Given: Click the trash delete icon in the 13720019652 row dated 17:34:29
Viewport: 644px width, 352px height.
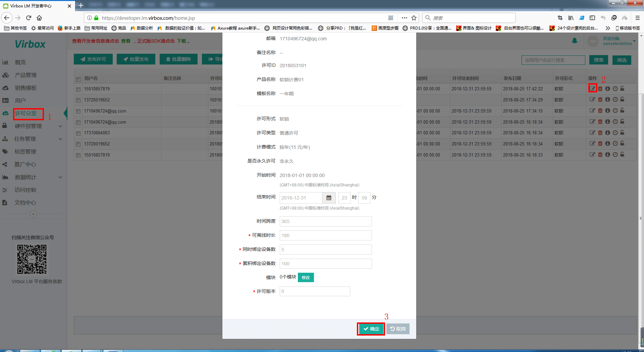Looking at the screenshot, I should tap(600, 100).
